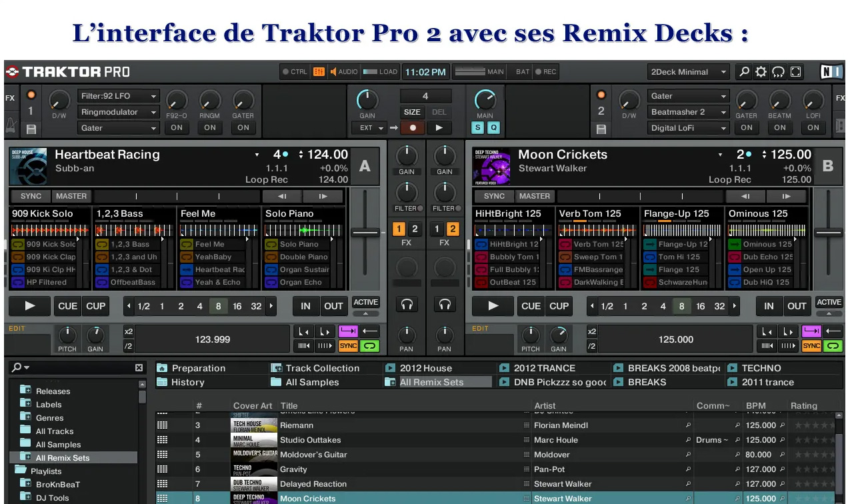This screenshot has height=504, width=850.
Task: Click the Traktor Pro logo
Action: point(68,72)
